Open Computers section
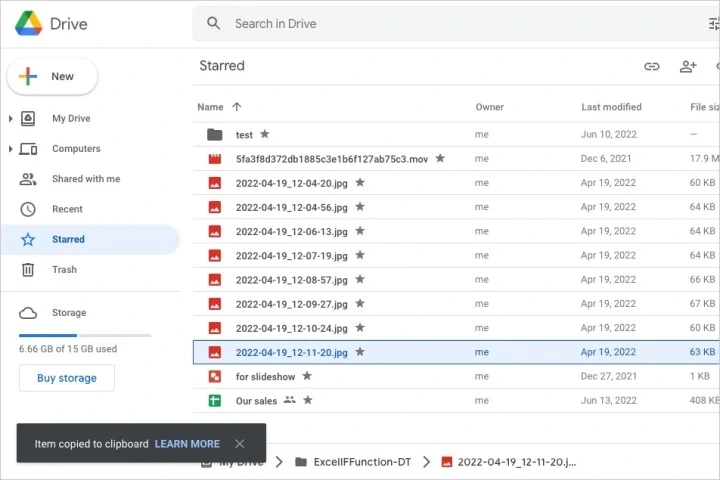The width and height of the screenshot is (720, 480). (x=76, y=149)
